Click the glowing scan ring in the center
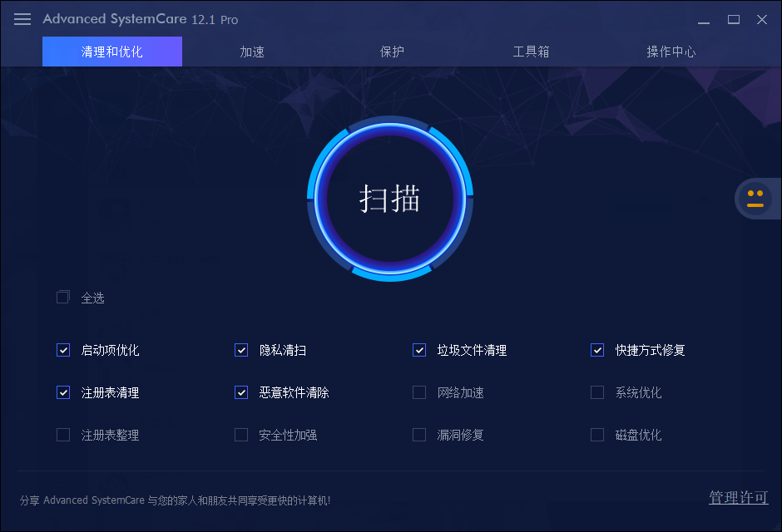This screenshot has height=532, width=782. tap(389, 125)
